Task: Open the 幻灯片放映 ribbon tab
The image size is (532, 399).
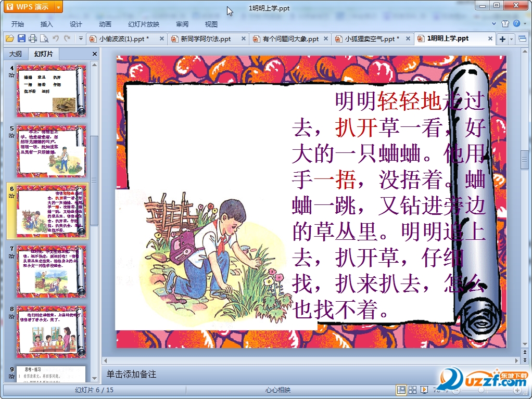Action: (x=144, y=24)
